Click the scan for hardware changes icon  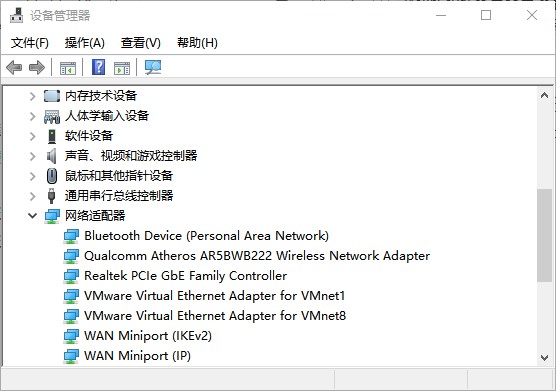click(153, 67)
